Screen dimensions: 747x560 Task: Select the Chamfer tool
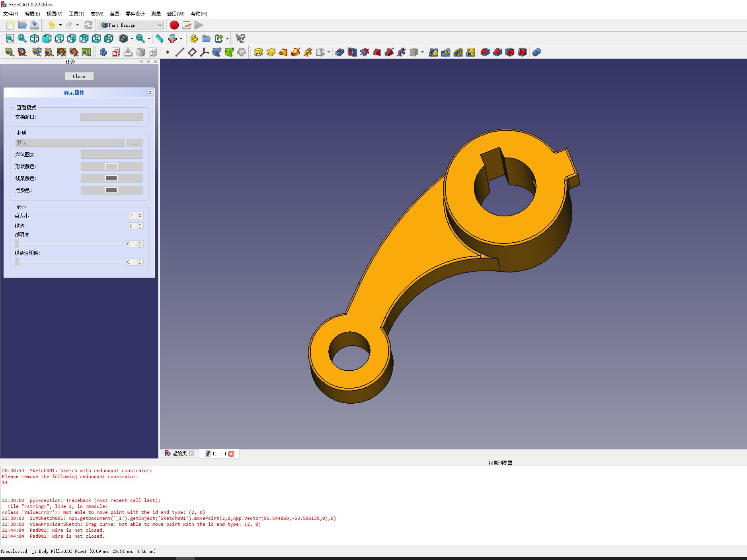(x=498, y=52)
